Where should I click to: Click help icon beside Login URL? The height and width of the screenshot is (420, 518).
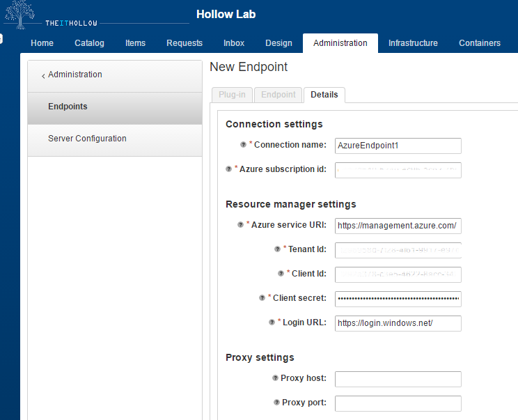click(272, 322)
